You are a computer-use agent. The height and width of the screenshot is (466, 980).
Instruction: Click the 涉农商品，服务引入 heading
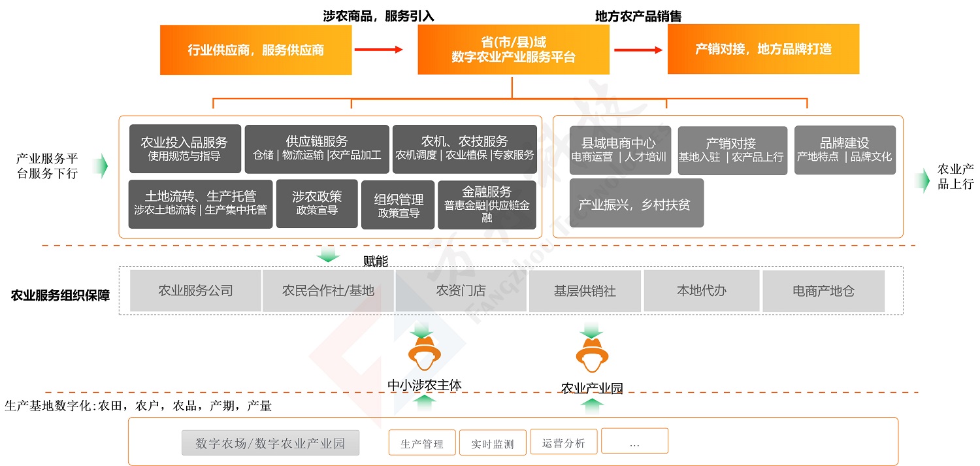379,16
